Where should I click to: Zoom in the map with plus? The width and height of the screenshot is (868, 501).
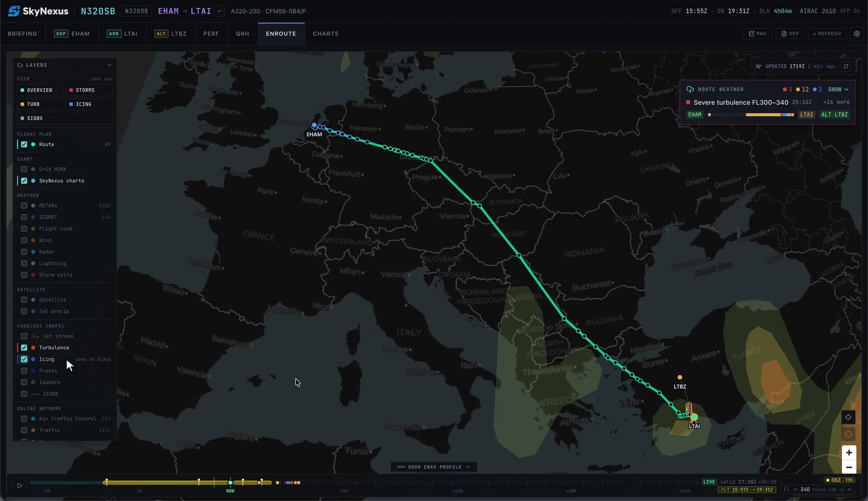pos(849,452)
